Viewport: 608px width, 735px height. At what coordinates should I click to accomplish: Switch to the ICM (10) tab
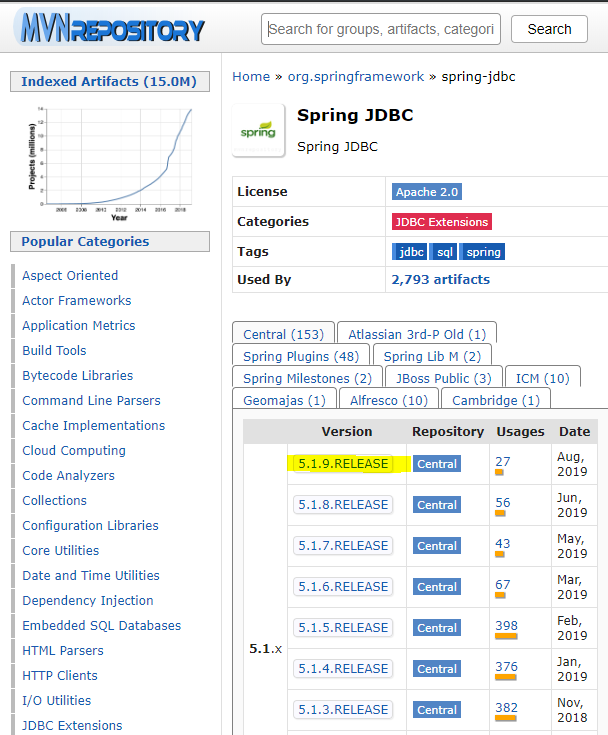click(x=542, y=378)
